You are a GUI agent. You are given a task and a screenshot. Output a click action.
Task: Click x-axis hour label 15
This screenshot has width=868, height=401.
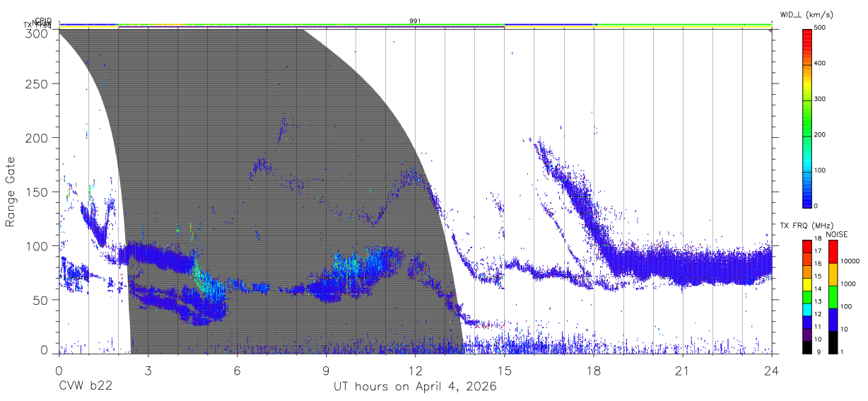point(505,371)
